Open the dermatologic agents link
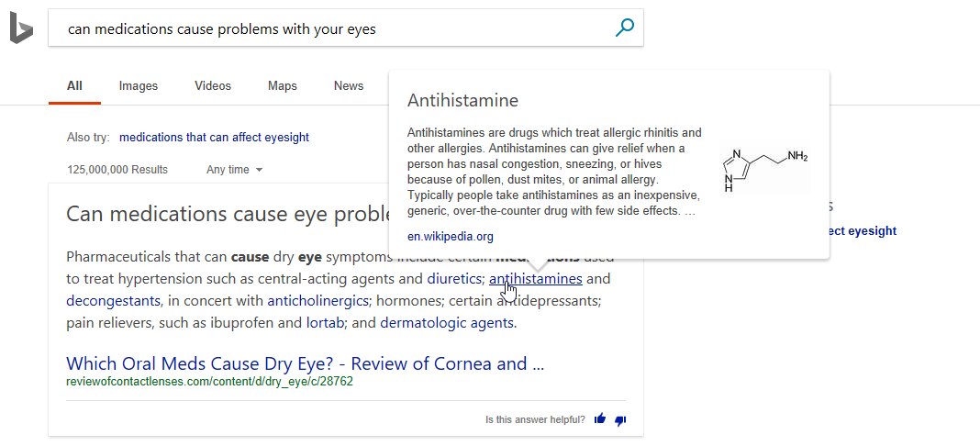The width and height of the screenshot is (980, 446). [447, 324]
